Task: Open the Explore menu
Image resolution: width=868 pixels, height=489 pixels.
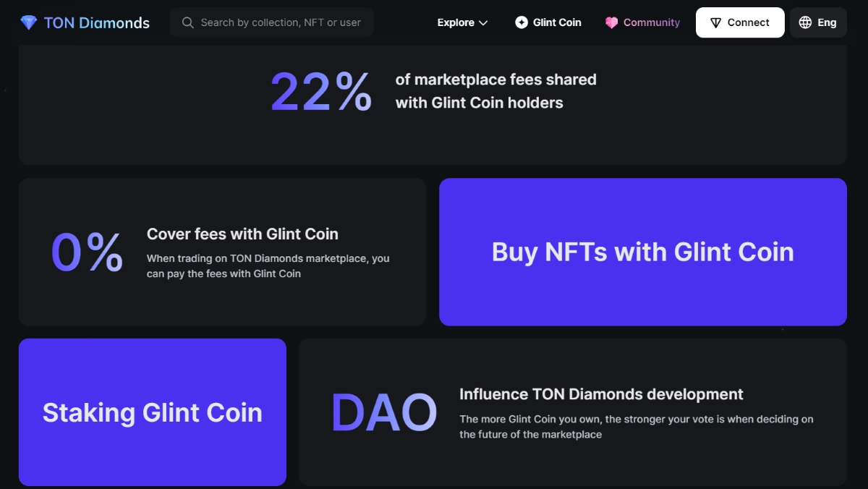Action: [456, 22]
